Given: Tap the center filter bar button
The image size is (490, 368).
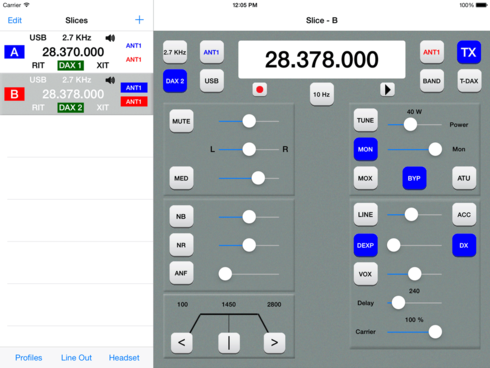Looking at the screenshot, I should coord(229,342).
